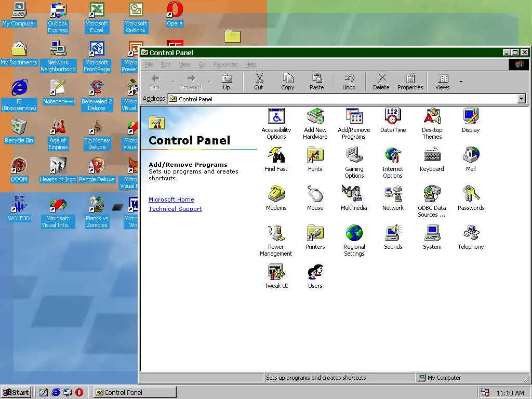This screenshot has width=532, height=399.
Task: Launch Opera from quick launch bar
Action: point(79,392)
